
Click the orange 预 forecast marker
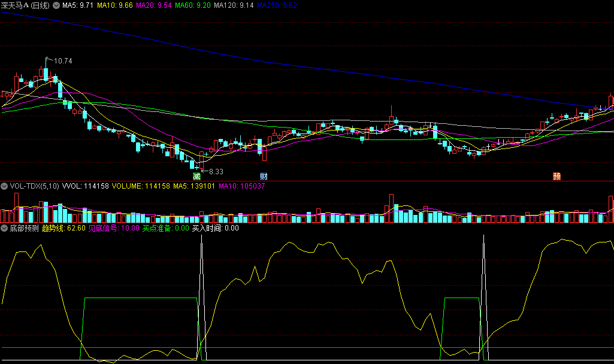[556, 177]
